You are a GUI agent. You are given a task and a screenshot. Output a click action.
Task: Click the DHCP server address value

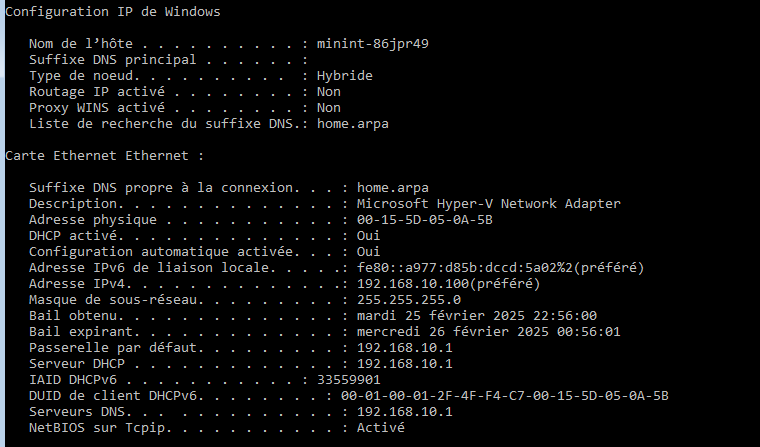point(405,364)
